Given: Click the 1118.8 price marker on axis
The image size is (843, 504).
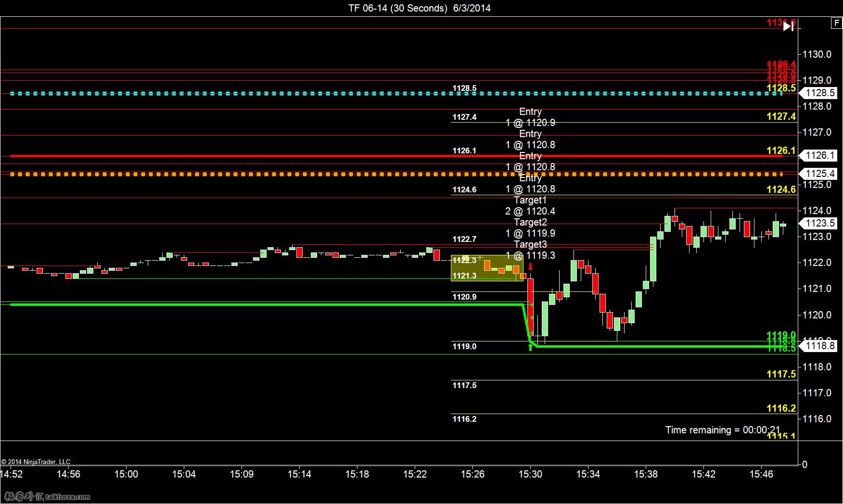Looking at the screenshot, I should click(x=818, y=346).
